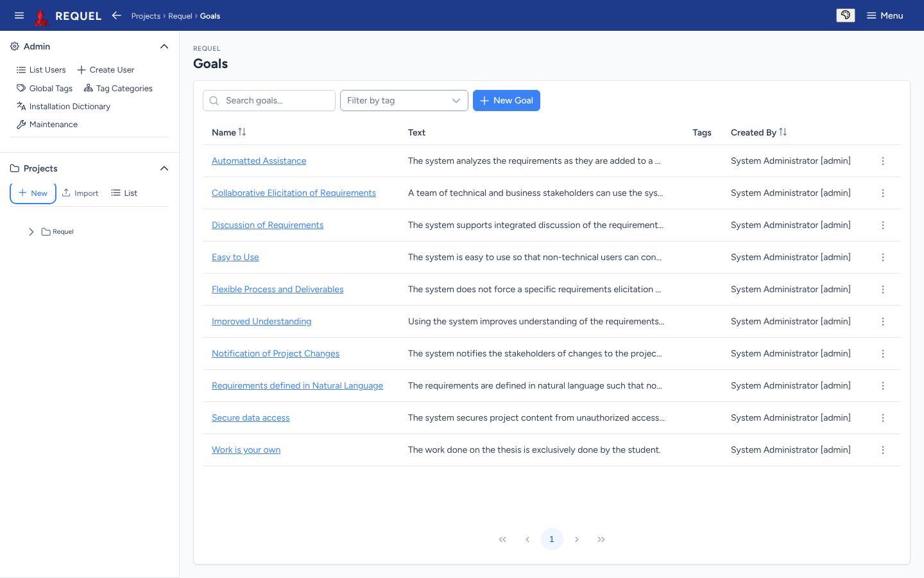Go to previous page of goals
This screenshot has height=578, width=924.
pyautogui.click(x=527, y=539)
